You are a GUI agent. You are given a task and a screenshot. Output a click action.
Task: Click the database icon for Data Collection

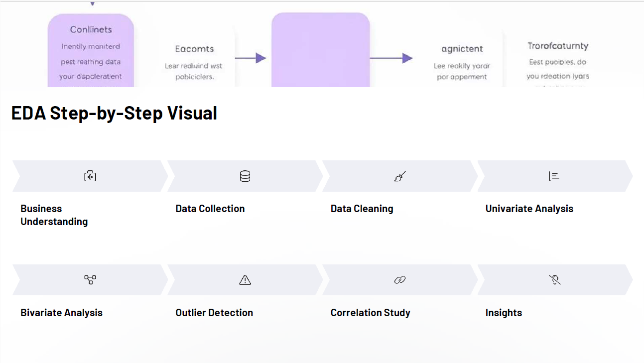coord(245,176)
